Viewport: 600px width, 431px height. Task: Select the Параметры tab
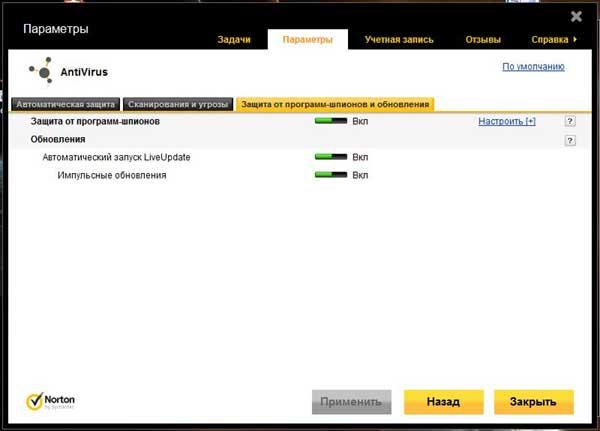pos(308,39)
